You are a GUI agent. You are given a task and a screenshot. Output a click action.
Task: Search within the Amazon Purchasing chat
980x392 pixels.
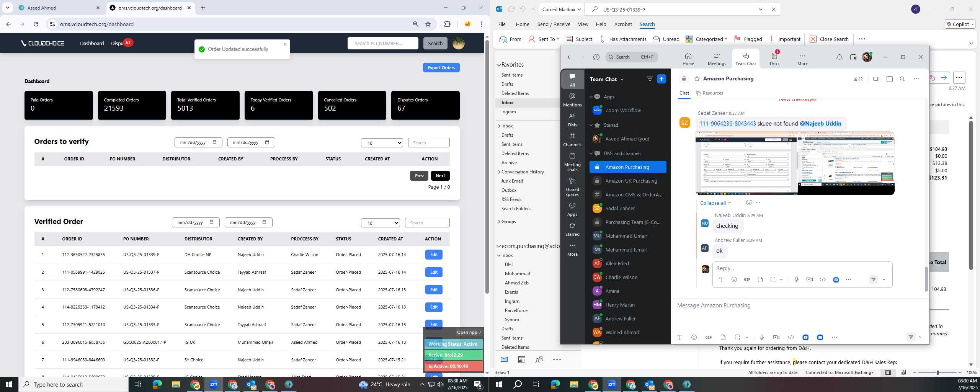tap(902, 79)
